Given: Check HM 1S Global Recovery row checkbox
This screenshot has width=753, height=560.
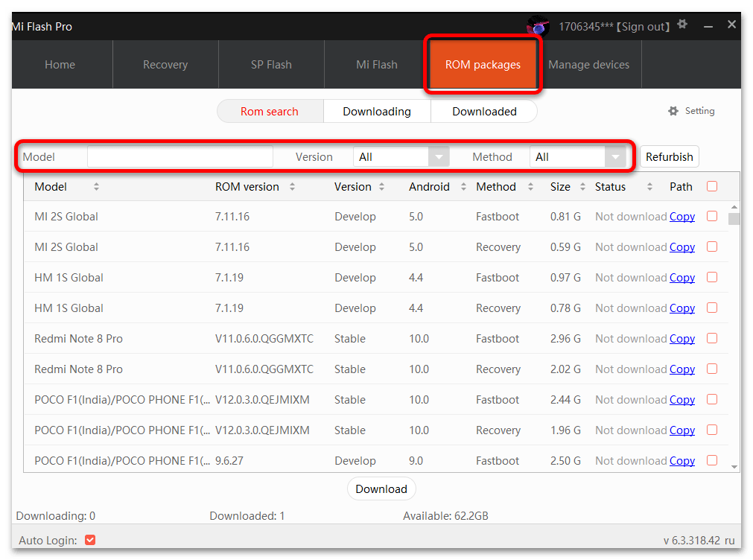Looking at the screenshot, I should coord(712,308).
